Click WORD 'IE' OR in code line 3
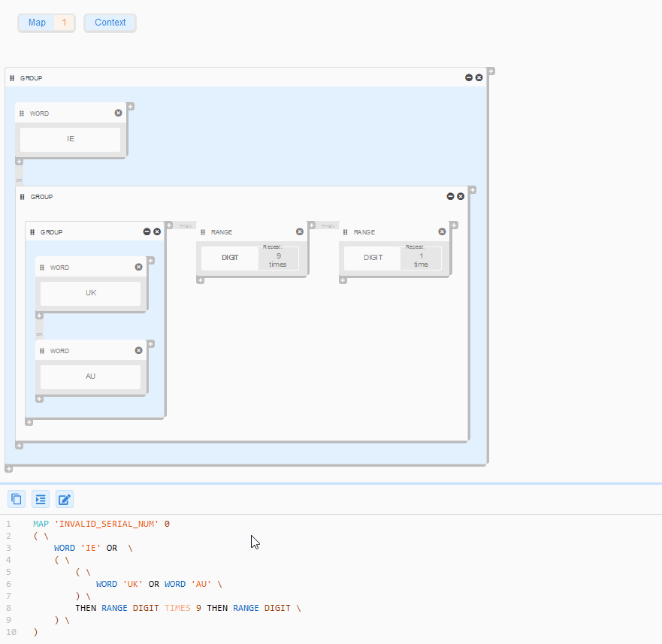The height and width of the screenshot is (644, 662). click(85, 548)
